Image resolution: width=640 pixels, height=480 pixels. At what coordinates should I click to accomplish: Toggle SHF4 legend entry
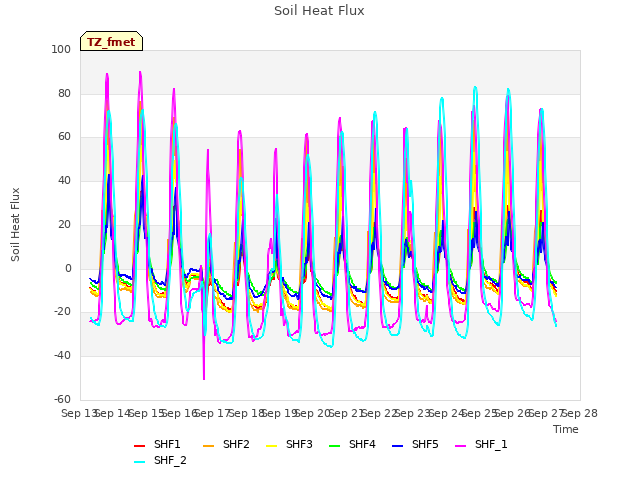pyautogui.click(x=352, y=444)
